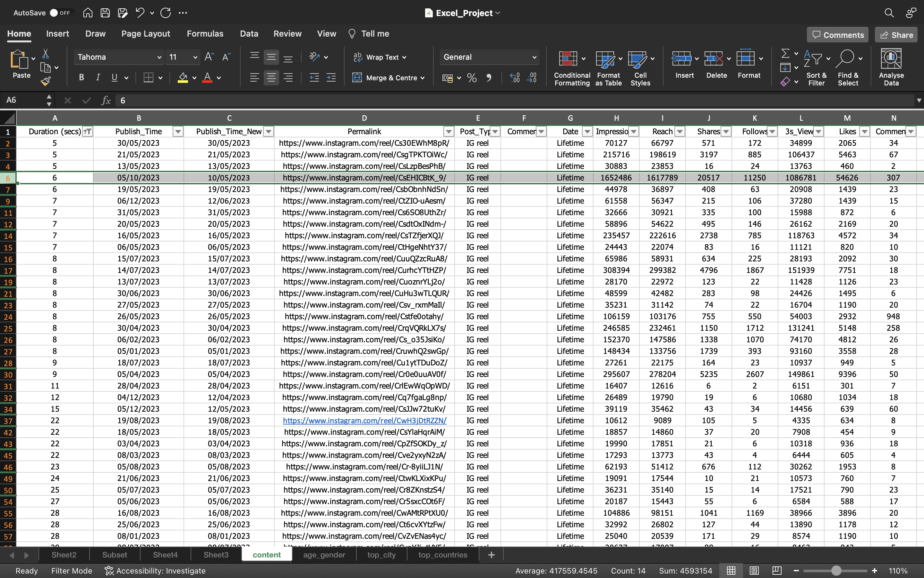
Task: Select column D header
Action: [x=364, y=118]
